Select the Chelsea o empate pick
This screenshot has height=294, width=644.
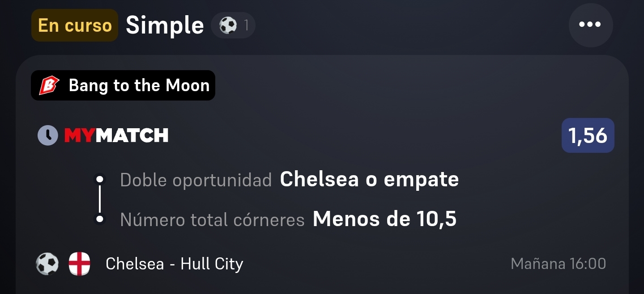pyautogui.click(x=369, y=180)
